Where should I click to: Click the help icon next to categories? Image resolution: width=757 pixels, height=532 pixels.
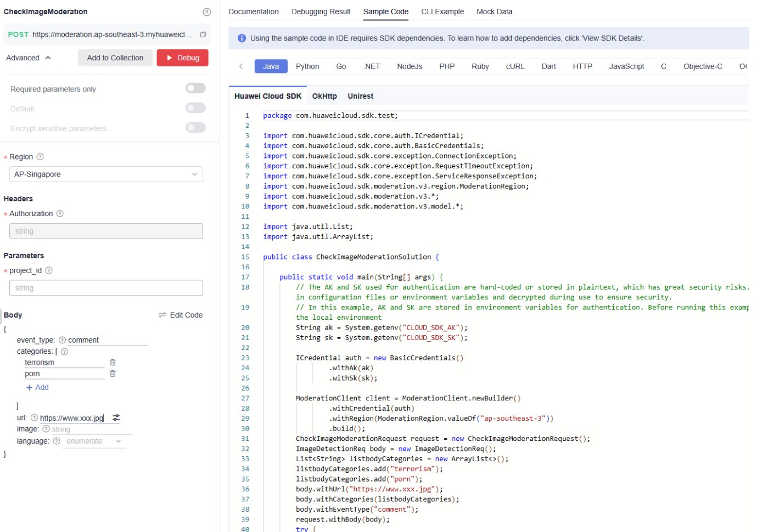pyautogui.click(x=64, y=352)
